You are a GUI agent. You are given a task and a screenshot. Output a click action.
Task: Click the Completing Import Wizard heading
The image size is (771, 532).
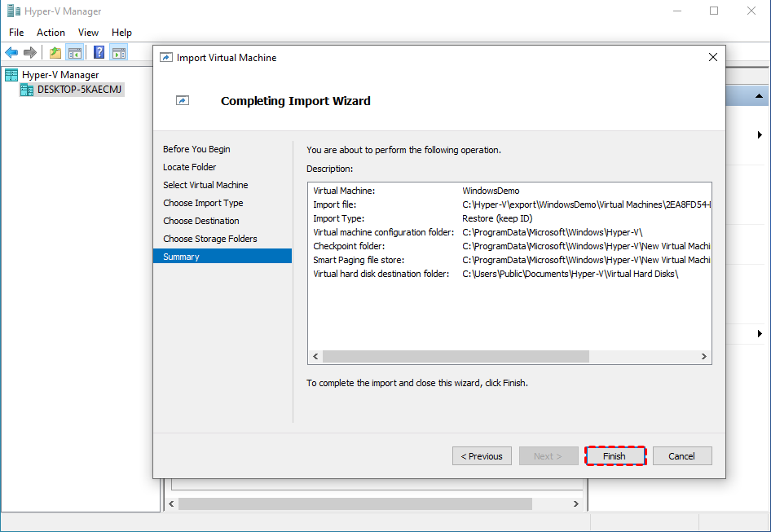[296, 101]
